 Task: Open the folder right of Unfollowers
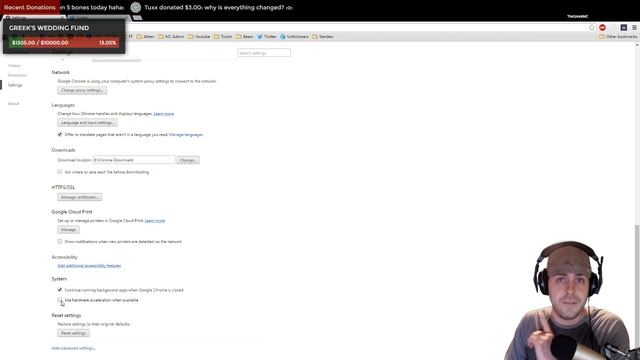pos(323,37)
